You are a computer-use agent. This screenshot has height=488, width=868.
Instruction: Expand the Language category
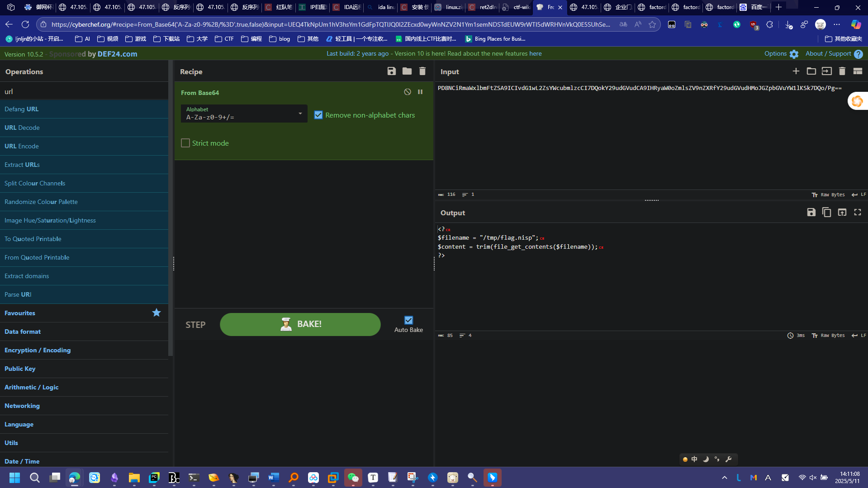click(x=84, y=424)
